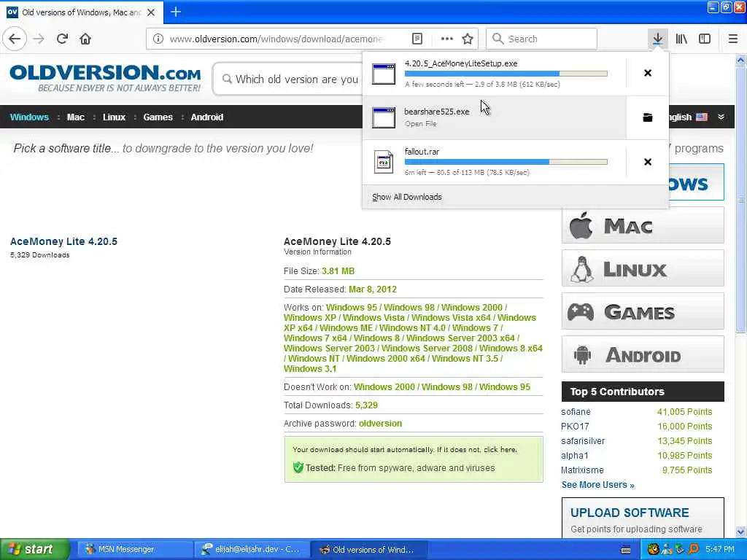Viewport: 747px width, 560px height.
Task: Open the Linux platform button
Action: tap(643, 268)
